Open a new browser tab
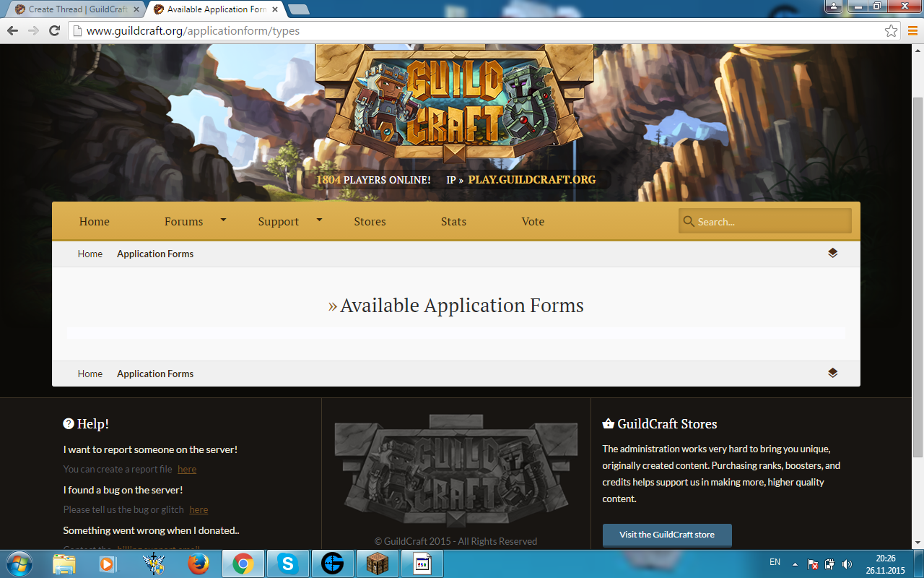The image size is (924, 578). (x=298, y=9)
